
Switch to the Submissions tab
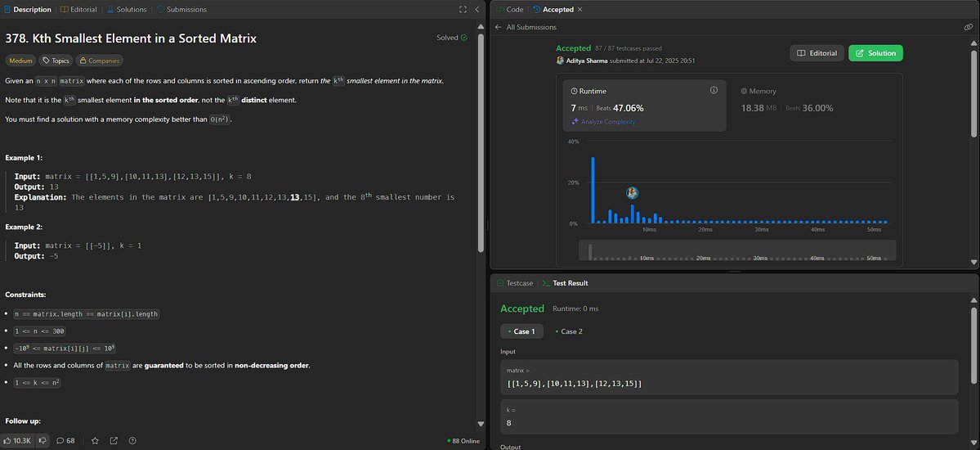pyautogui.click(x=181, y=9)
